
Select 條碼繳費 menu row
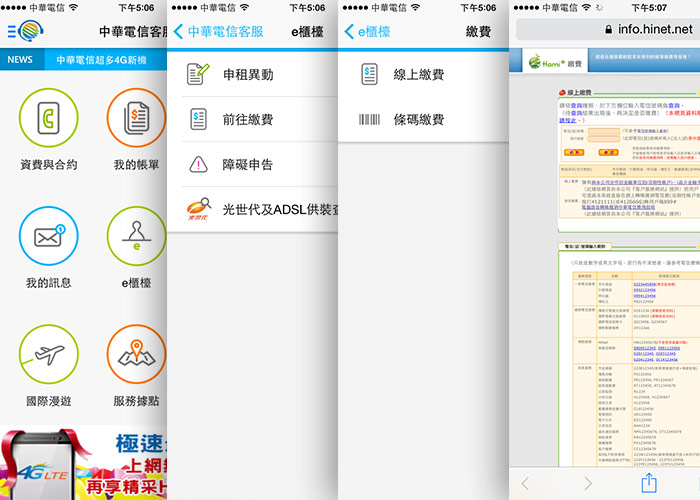pyautogui.click(x=423, y=119)
